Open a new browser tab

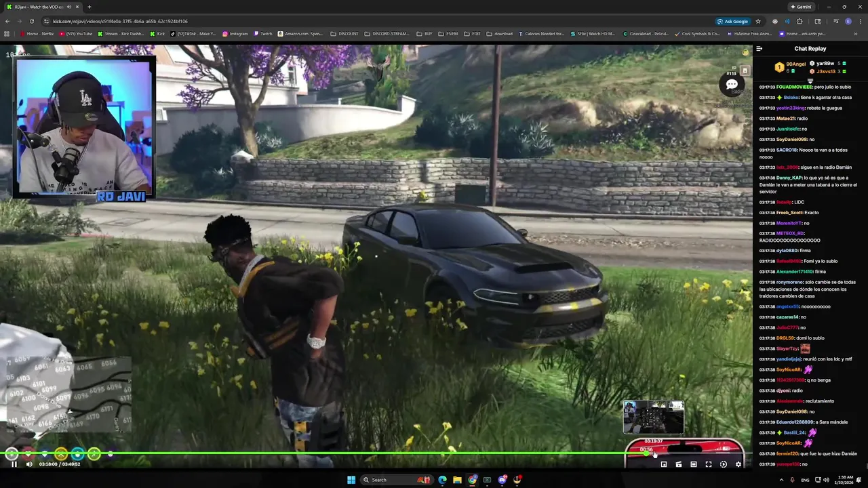tap(89, 7)
